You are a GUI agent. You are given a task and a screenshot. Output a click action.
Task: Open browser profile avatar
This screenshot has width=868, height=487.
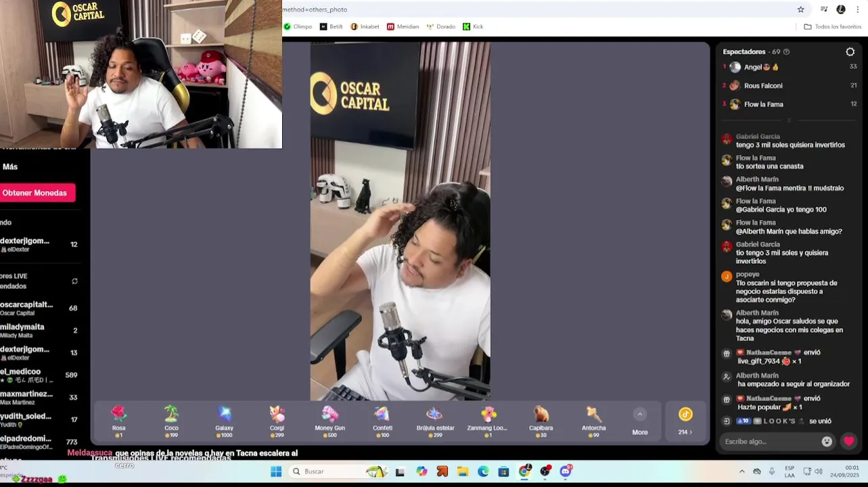pyautogui.click(x=841, y=9)
